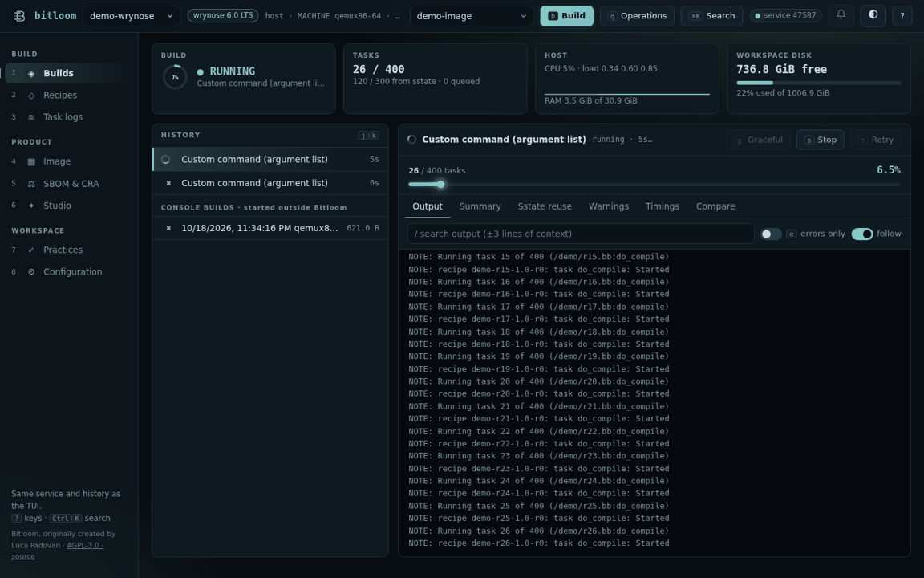
Task: Open the demo-image target dropdown
Action: pyautogui.click(x=472, y=16)
